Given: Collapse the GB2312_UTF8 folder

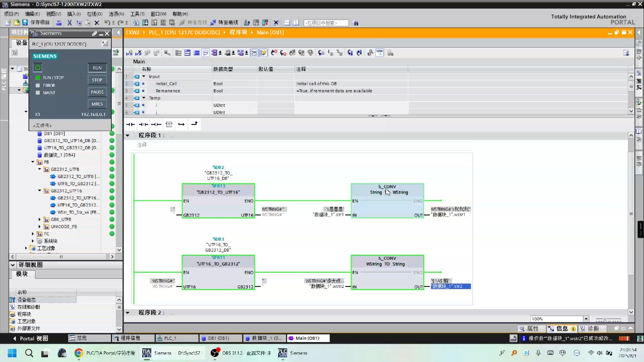Looking at the screenshot, I should 40,169.
